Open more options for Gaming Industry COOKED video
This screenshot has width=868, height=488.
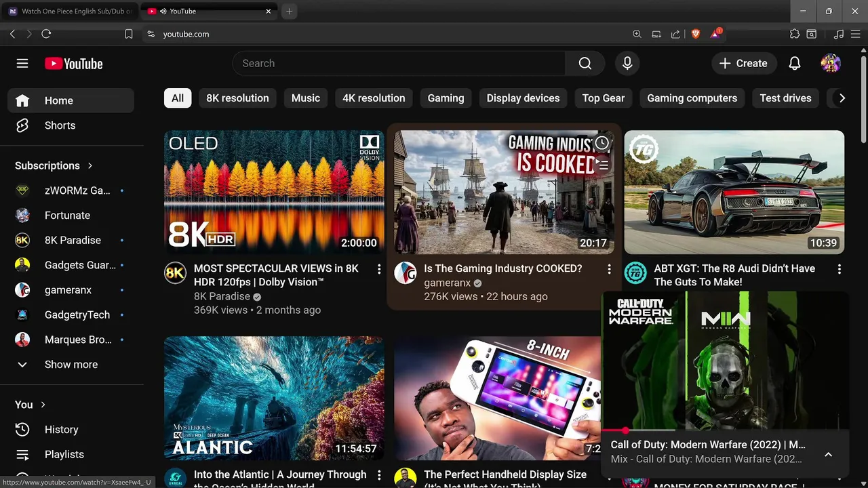[x=609, y=269]
